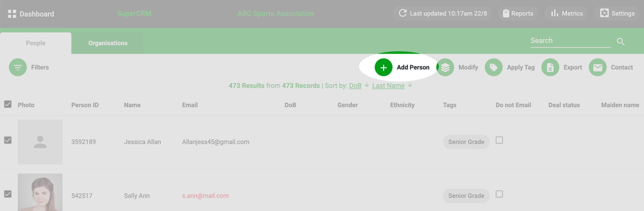Open Settings via the gear icon
The image size is (644, 211).
point(604,13)
